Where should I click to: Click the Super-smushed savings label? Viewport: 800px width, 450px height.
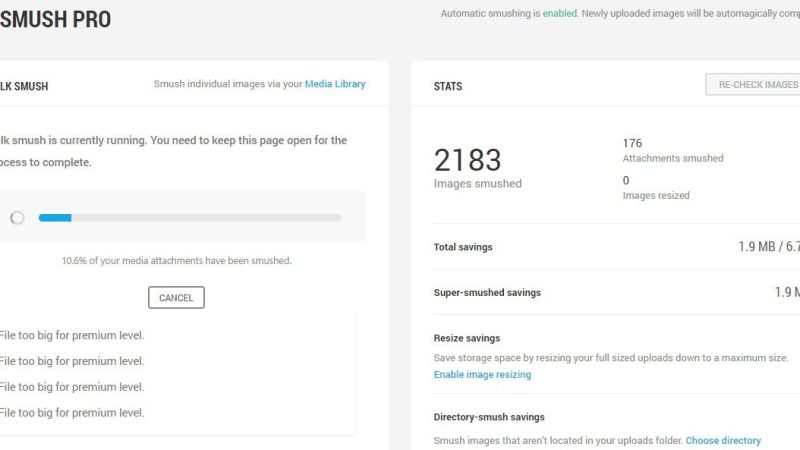coord(487,292)
